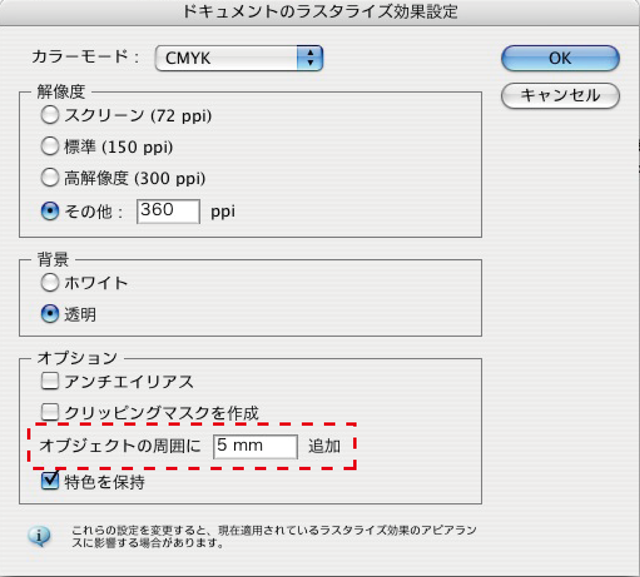The image size is (640, 577).
Task: Open the カラーモード CMYK dropdown
Action: tap(239, 58)
